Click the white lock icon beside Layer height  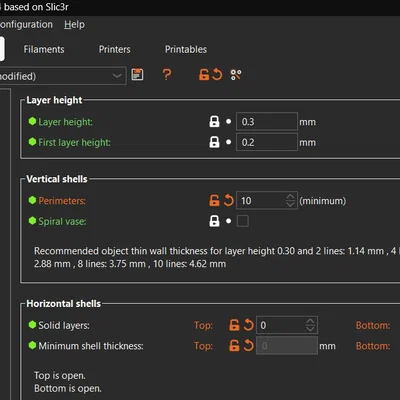coord(214,122)
